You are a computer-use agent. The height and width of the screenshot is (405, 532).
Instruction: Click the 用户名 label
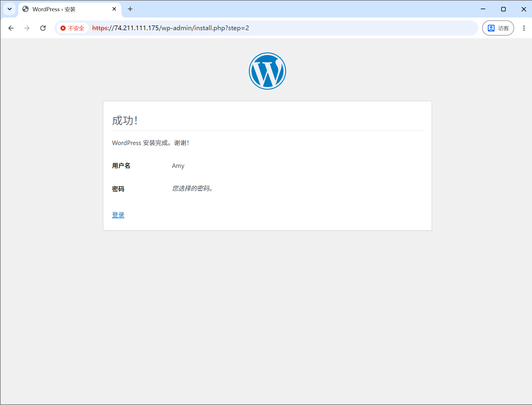click(x=121, y=166)
